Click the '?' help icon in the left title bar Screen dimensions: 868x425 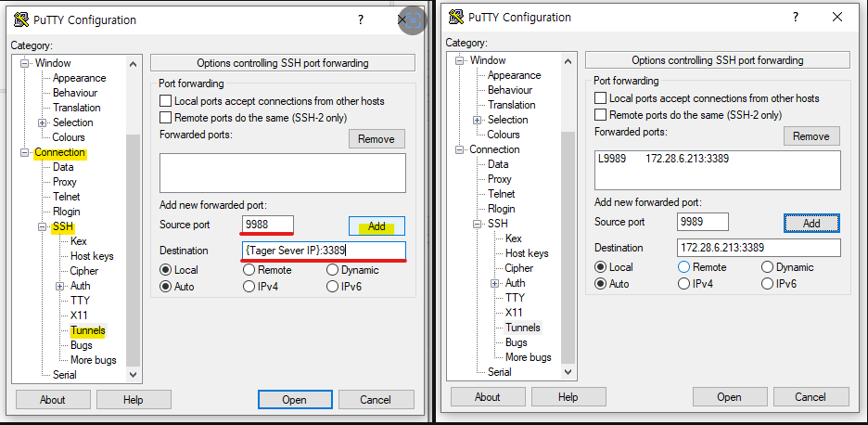click(x=360, y=19)
